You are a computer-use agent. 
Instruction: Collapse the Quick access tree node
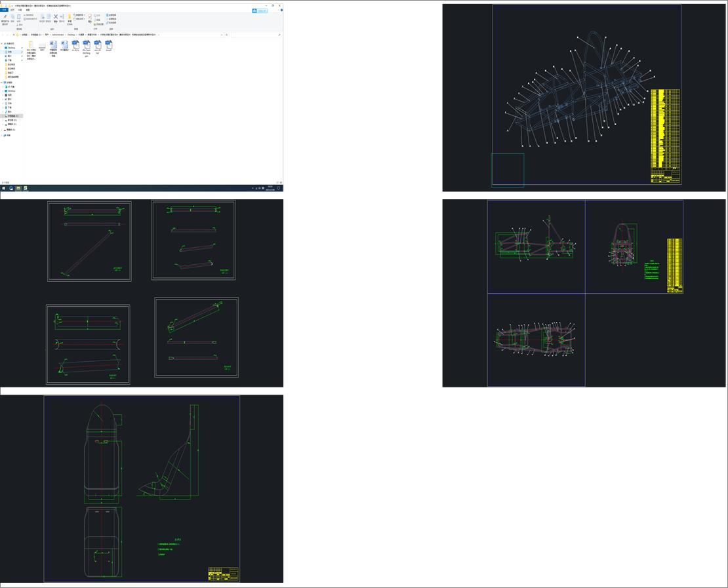tap(2, 44)
